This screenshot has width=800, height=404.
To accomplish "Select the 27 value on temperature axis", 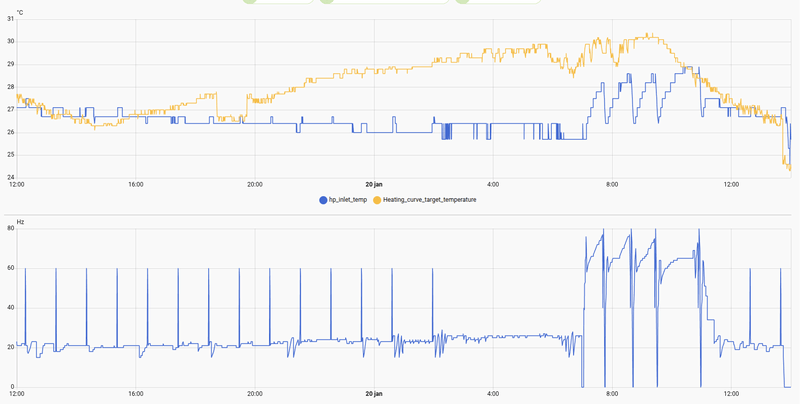I will pyautogui.click(x=11, y=110).
